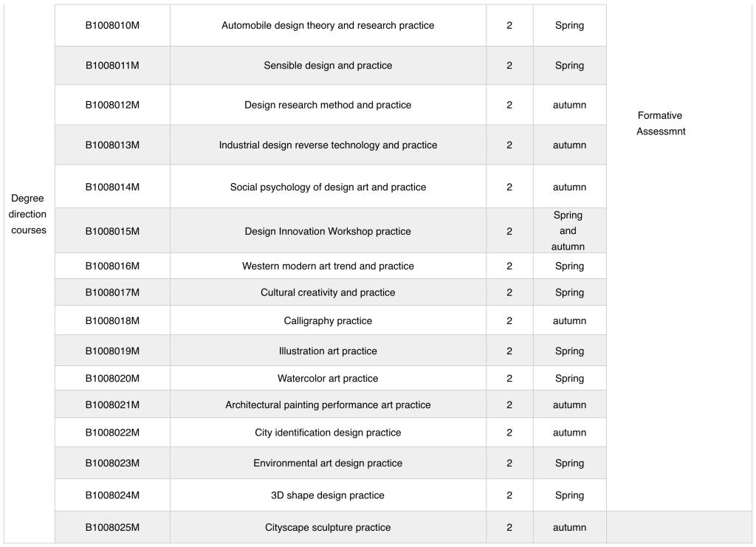Viewport: 756px width, 547px height.
Task: Select 'Automobile design theory and research practice' cell
Action: 328,26
